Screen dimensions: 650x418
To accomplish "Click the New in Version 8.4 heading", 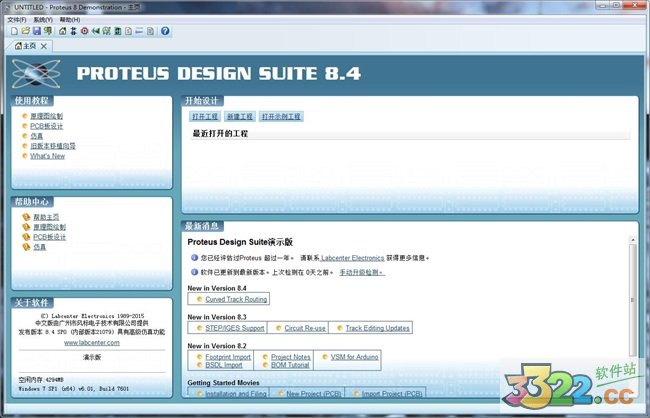I will pos(217,288).
